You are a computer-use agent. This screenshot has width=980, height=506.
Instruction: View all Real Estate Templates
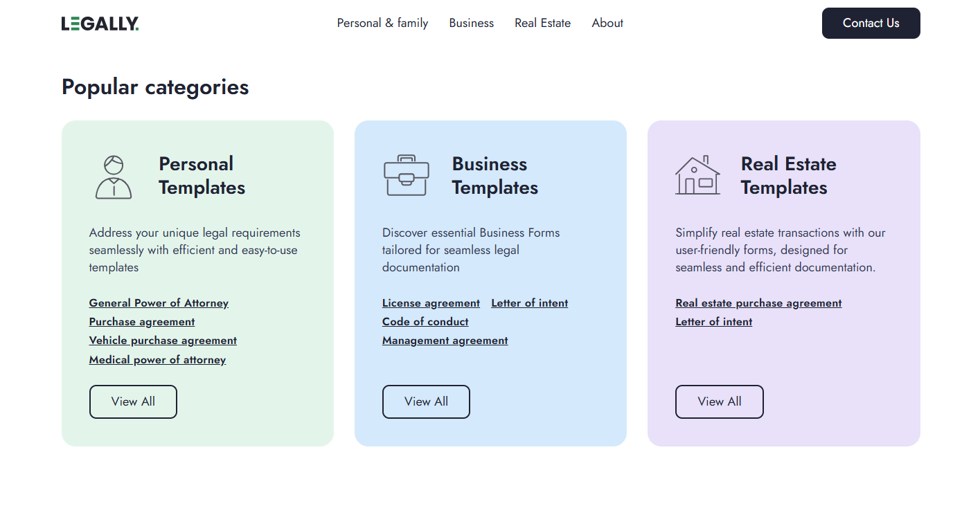[x=719, y=401]
